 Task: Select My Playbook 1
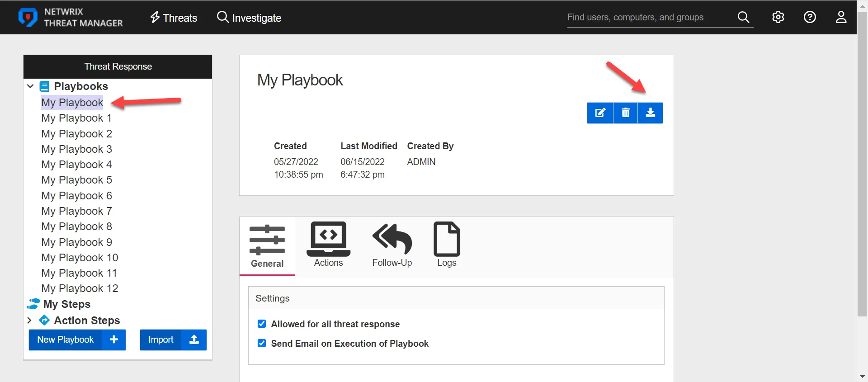coord(76,118)
